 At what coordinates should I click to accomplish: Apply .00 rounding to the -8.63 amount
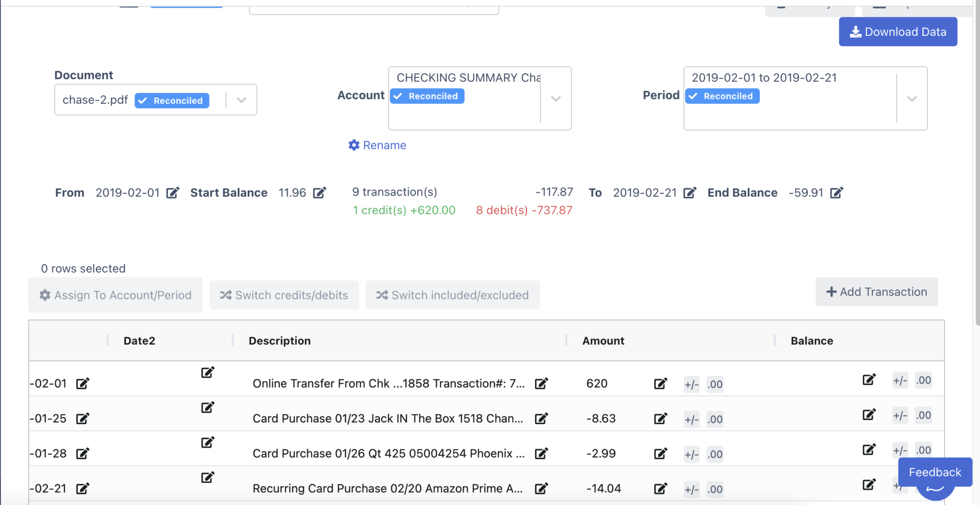714,419
